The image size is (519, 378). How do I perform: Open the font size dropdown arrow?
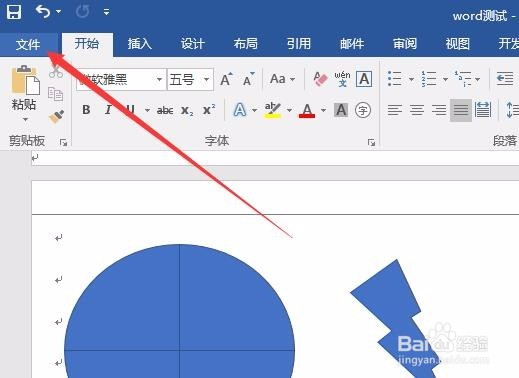click(x=207, y=79)
